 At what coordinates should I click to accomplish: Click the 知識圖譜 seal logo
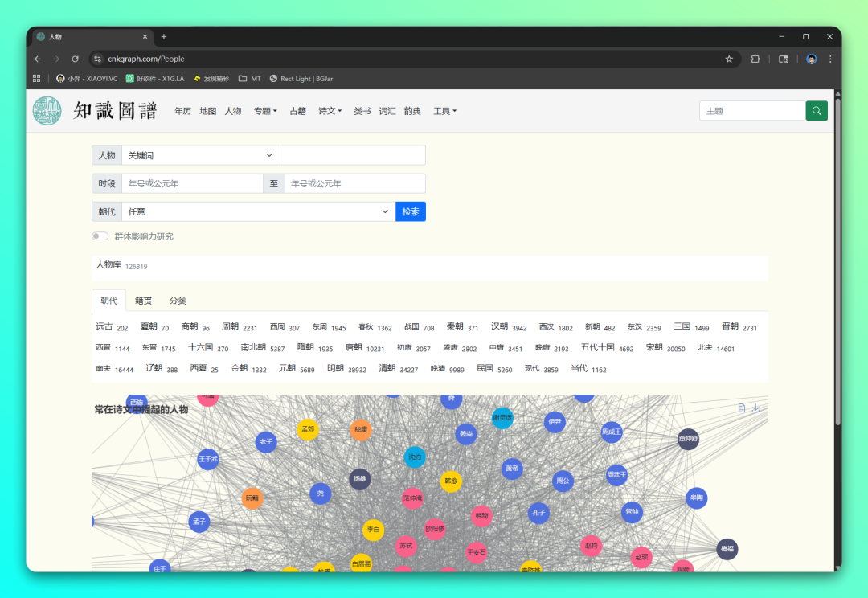click(47, 111)
